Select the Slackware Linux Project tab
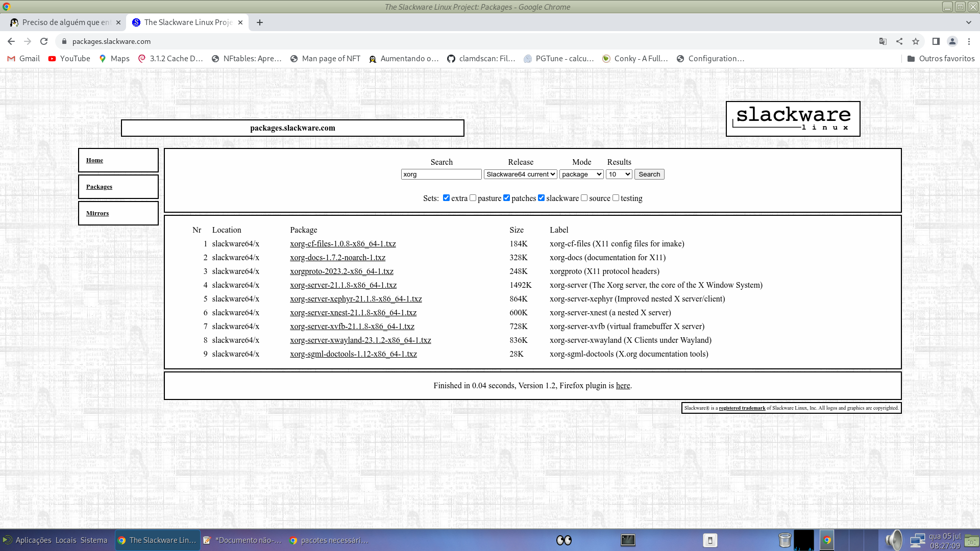Image resolution: width=980 pixels, height=551 pixels. click(188, 22)
